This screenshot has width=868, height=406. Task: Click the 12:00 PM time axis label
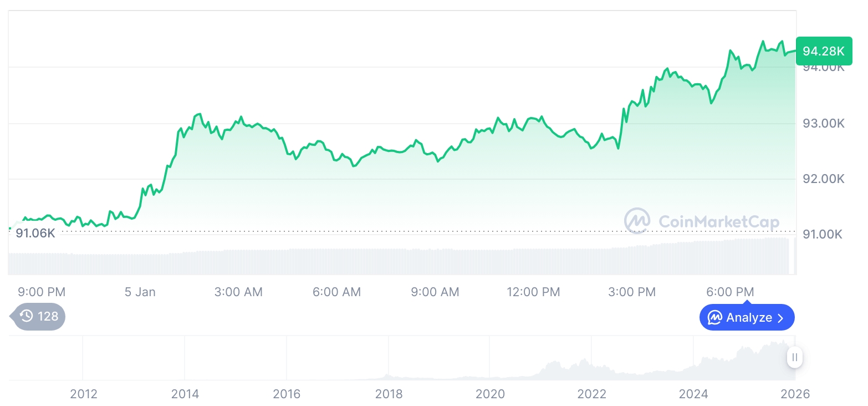point(533,292)
